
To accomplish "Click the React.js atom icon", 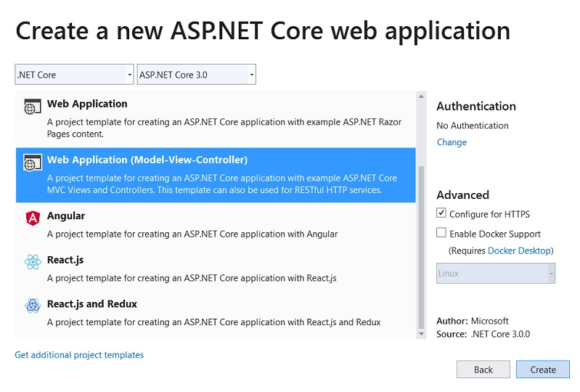I will click(x=33, y=262).
